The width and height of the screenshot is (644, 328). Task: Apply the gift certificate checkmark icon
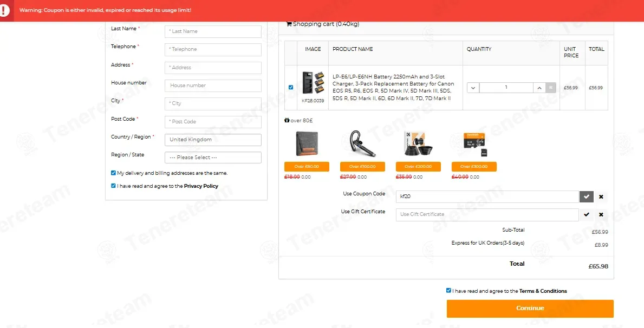(x=586, y=214)
